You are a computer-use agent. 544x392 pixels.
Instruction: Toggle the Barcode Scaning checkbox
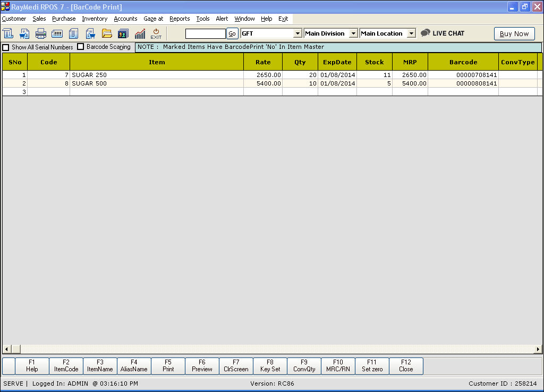[81, 47]
